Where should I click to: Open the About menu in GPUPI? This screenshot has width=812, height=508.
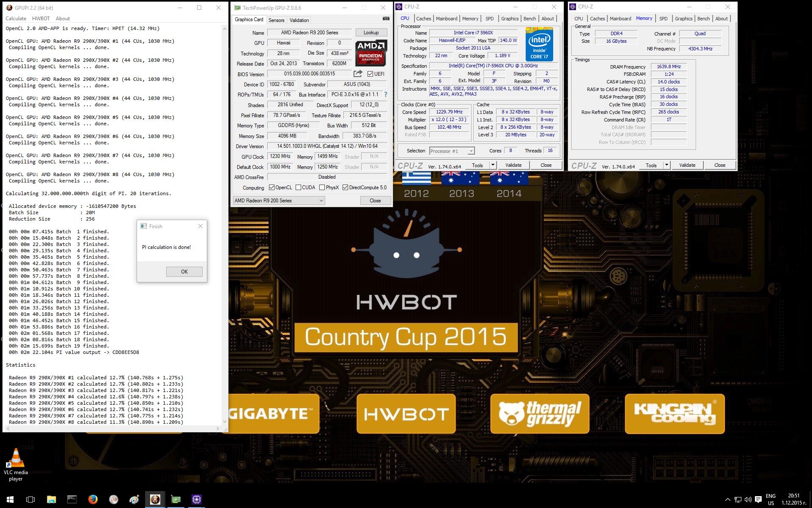point(63,19)
